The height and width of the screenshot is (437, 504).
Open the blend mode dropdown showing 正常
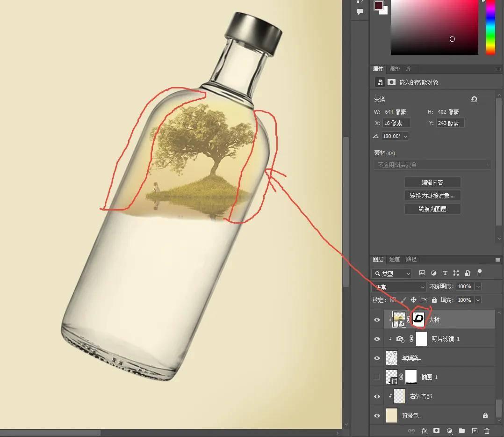[397, 286]
